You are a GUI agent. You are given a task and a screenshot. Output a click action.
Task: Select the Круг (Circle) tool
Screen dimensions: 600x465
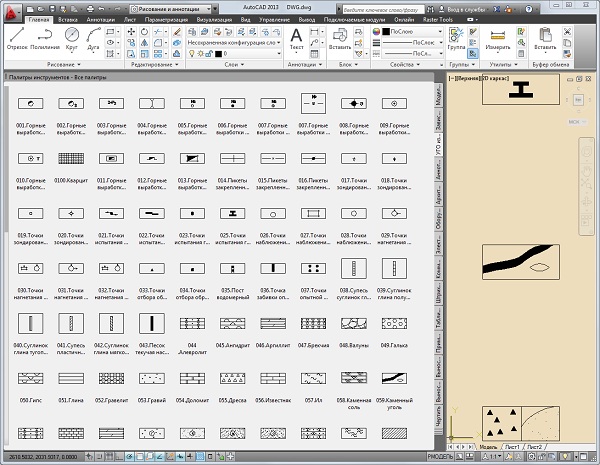click(73, 36)
